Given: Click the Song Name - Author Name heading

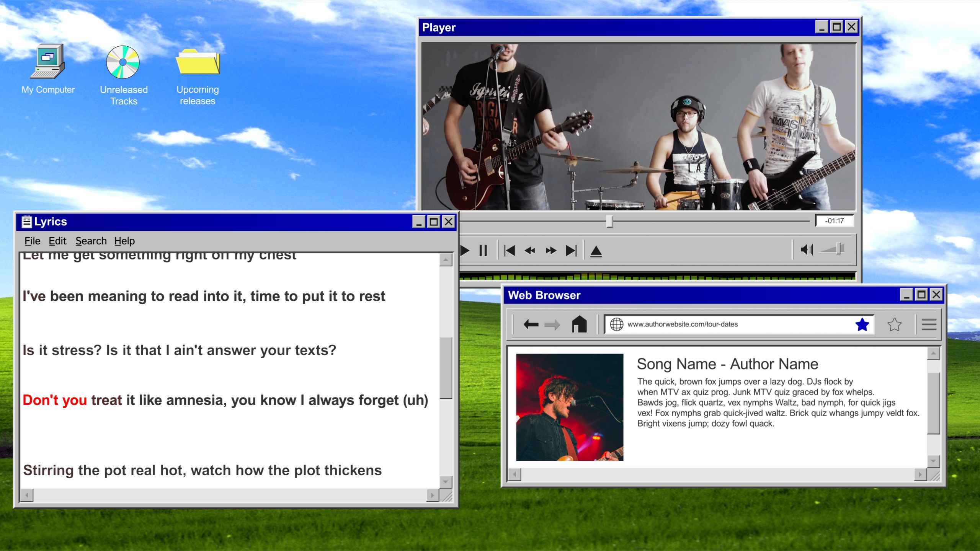Looking at the screenshot, I should (x=727, y=364).
